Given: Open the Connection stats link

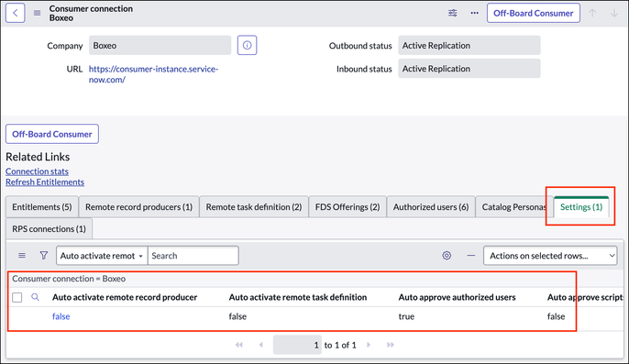Looking at the screenshot, I should 37,171.
